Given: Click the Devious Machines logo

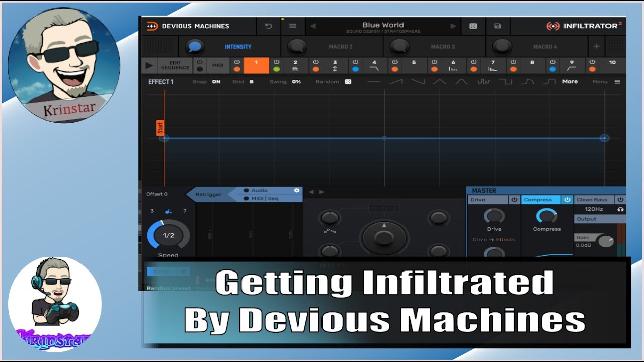Looking at the screenshot, I should pyautogui.click(x=188, y=26).
